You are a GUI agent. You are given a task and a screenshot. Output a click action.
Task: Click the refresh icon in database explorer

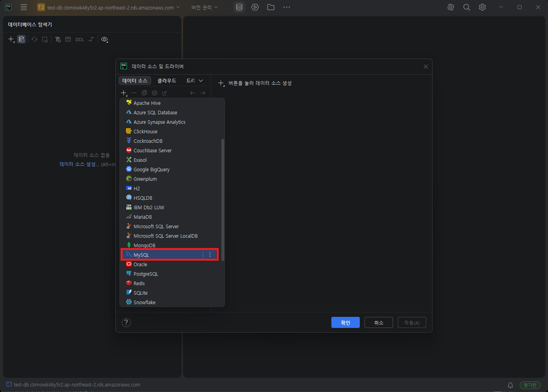coord(34,39)
